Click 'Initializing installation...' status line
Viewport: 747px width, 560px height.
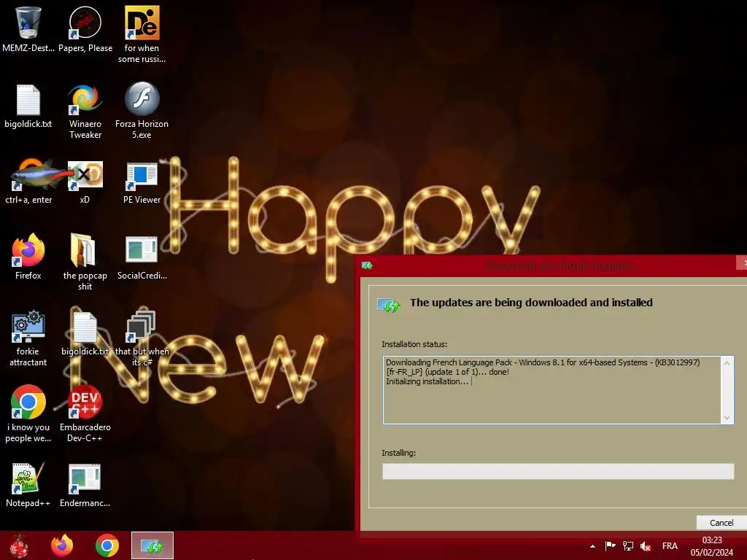(427, 381)
